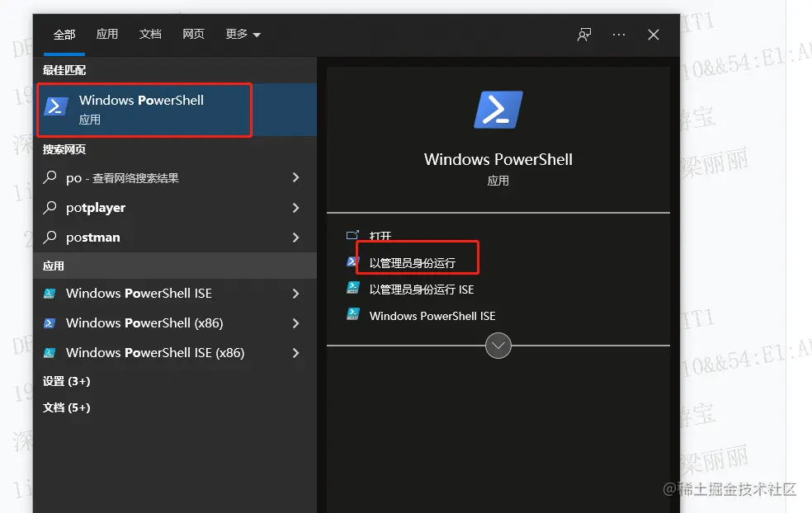The image size is (812, 513).
Task: Close the search panel
Action: (x=654, y=35)
